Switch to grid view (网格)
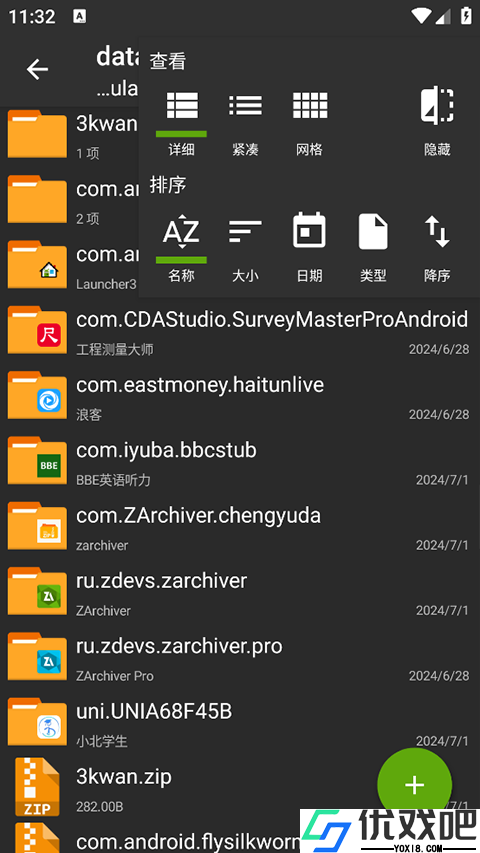Screen dimensions: 480x853 click(310, 123)
